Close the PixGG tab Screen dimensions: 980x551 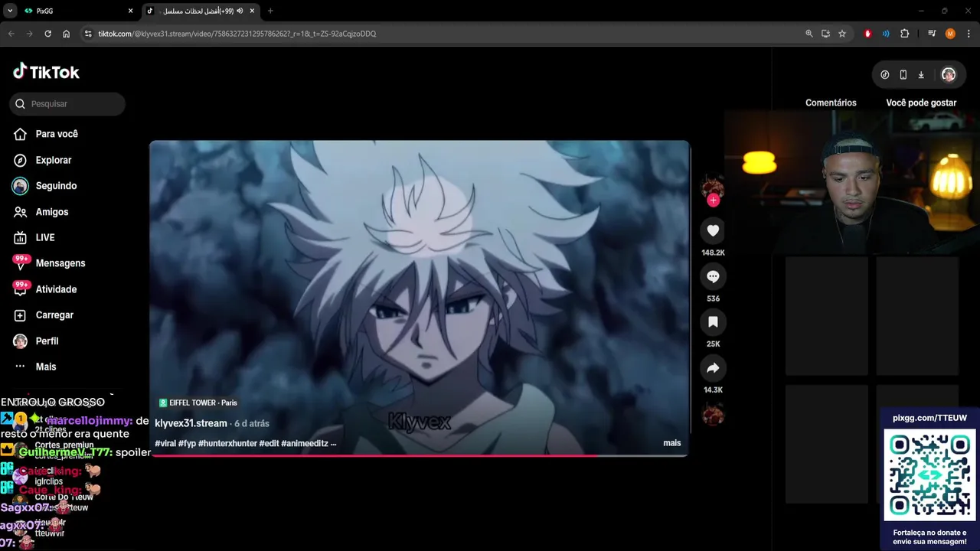pyautogui.click(x=130, y=11)
